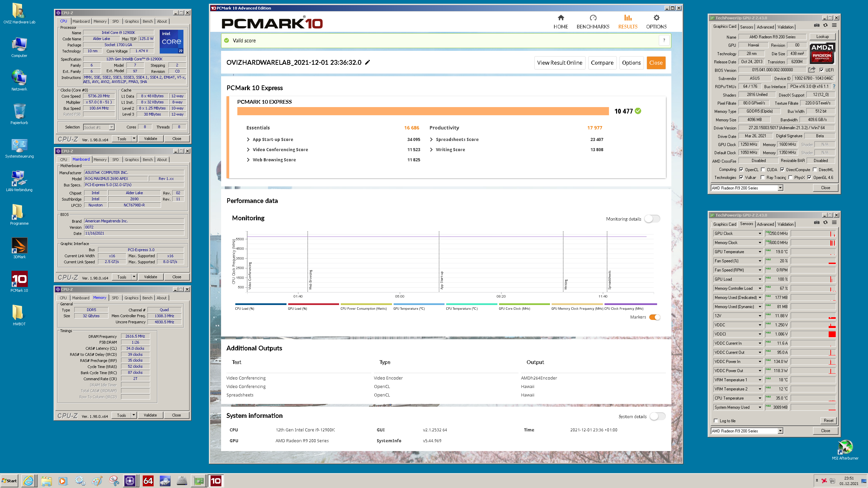Select CPU Clock Frequency legend color bar
The image size is (868, 488).
630,304
